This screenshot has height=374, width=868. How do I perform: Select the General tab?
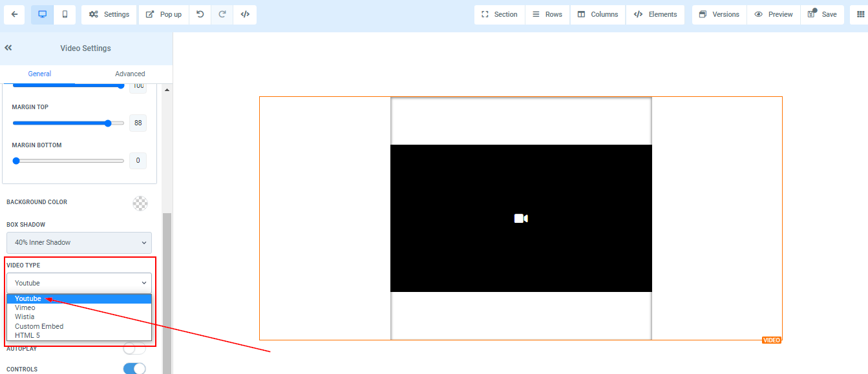tap(39, 74)
